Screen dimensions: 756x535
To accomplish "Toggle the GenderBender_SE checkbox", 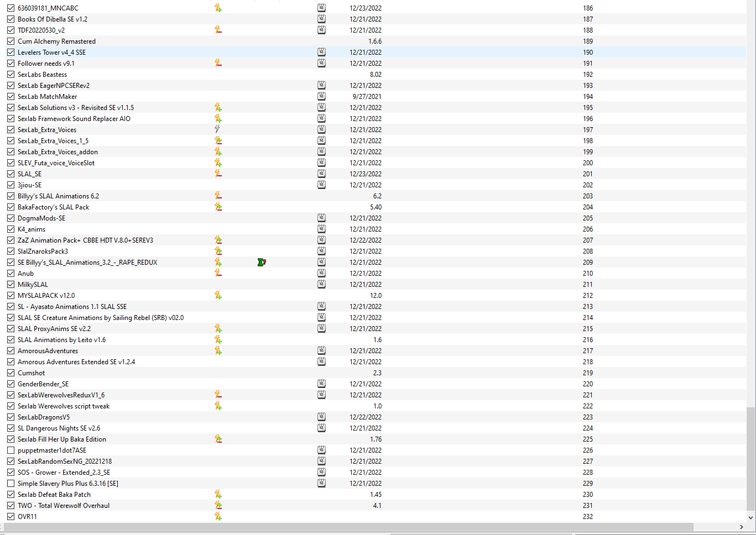I will (x=11, y=384).
